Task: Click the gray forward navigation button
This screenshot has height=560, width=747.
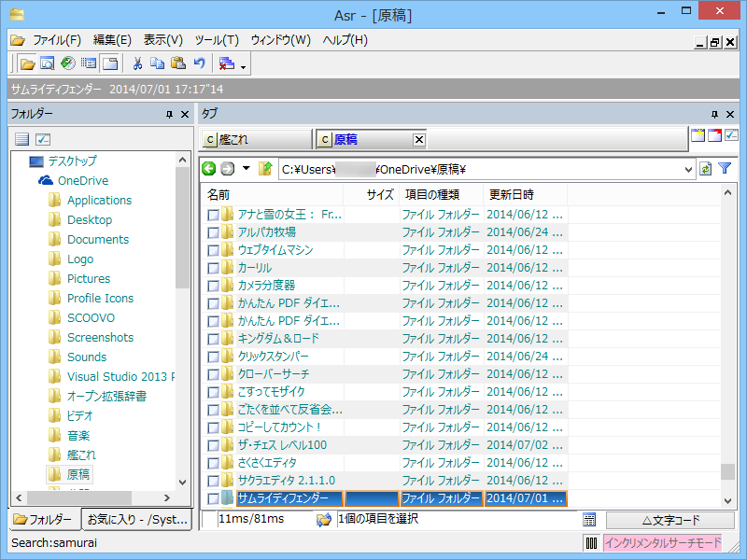Action: [x=228, y=169]
